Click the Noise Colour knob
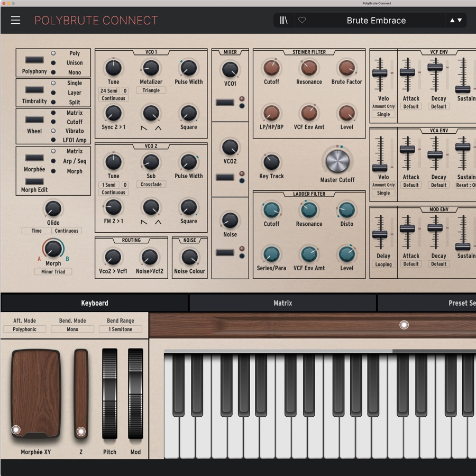The height and width of the screenshot is (476, 476). click(x=190, y=257)
